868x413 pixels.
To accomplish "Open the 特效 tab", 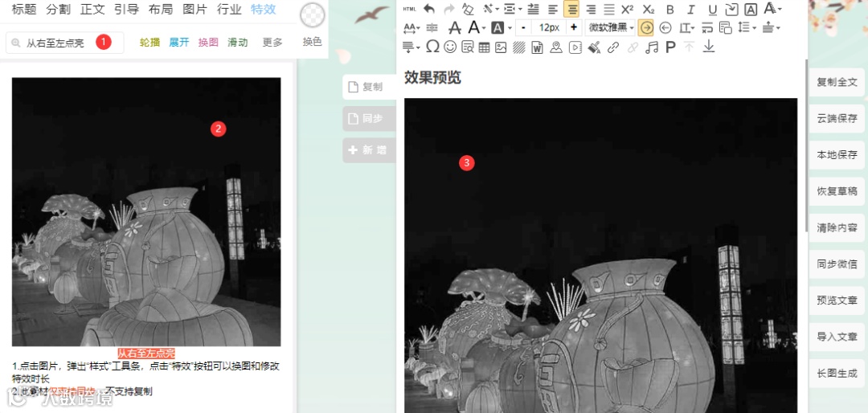I will pos(263,10).
